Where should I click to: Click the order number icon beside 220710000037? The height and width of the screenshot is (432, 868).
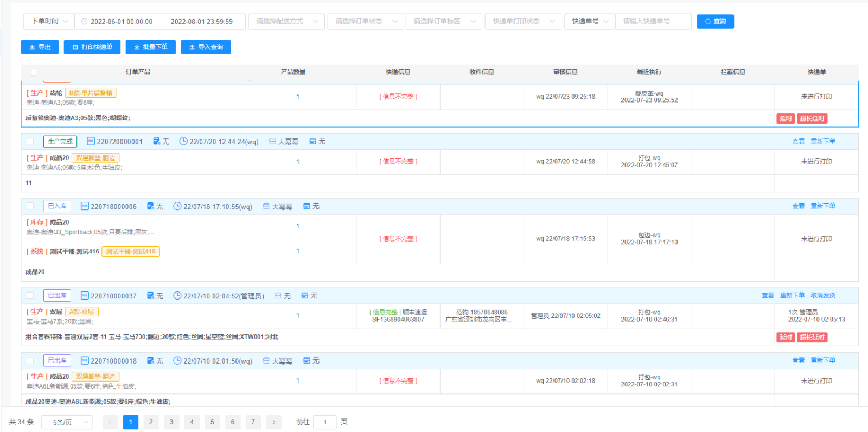(85, 296)
